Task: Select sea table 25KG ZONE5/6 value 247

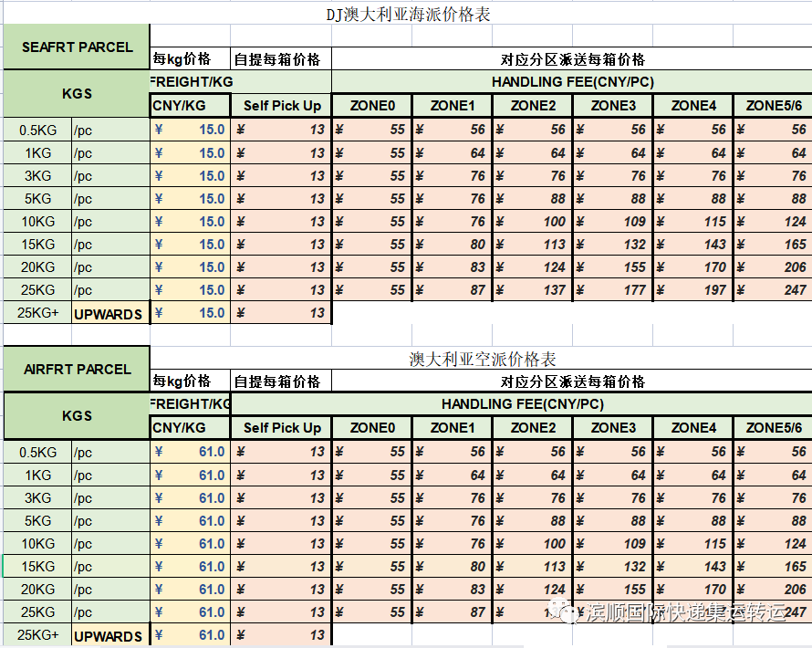Action: point(773,289)
